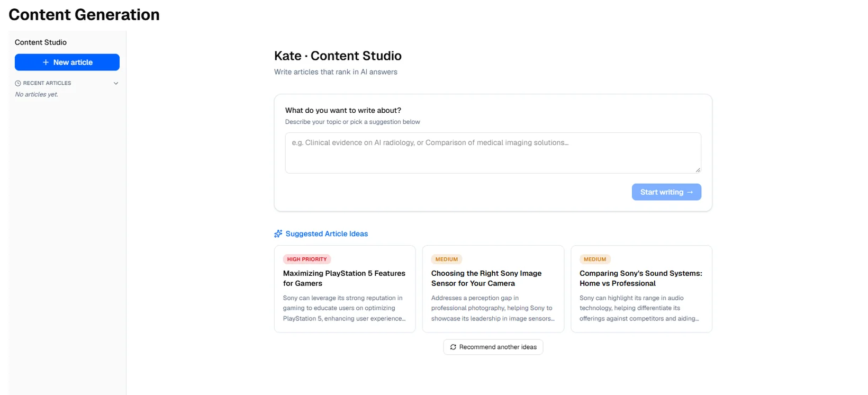868x395 pixels.
Task: Click the Kate · Content Studio heading
Action: point(338,56)
